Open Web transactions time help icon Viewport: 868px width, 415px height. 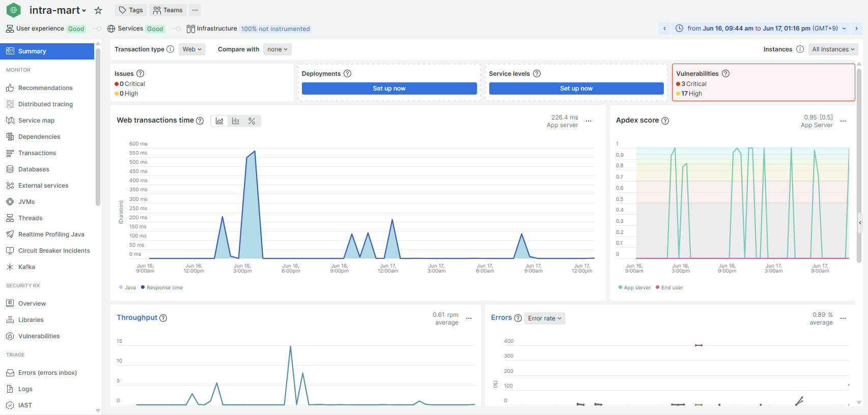click(x=200, y=121)
